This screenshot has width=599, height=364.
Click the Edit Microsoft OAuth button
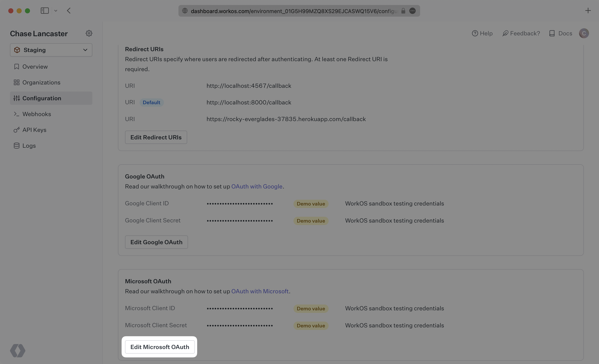[160, 347]
